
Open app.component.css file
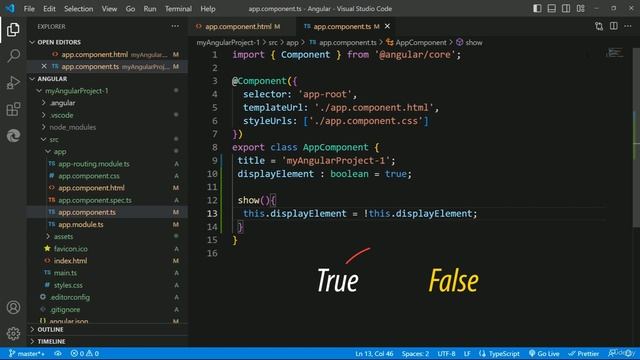tap(89, 176)
